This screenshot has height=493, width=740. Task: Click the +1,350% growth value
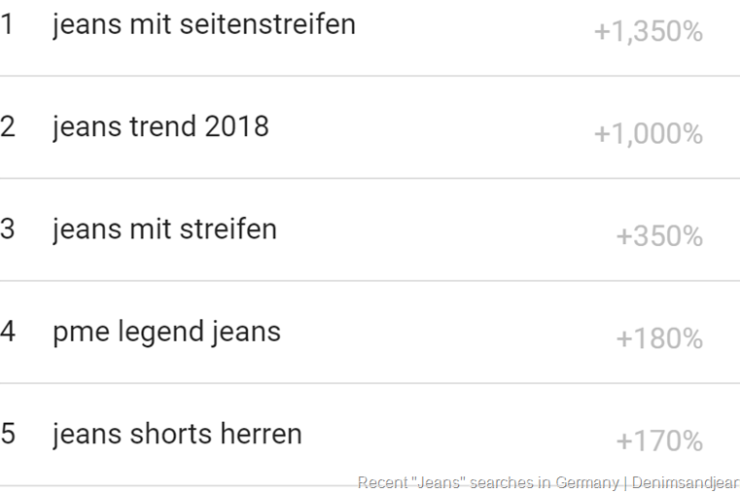[x=648, y=32]
